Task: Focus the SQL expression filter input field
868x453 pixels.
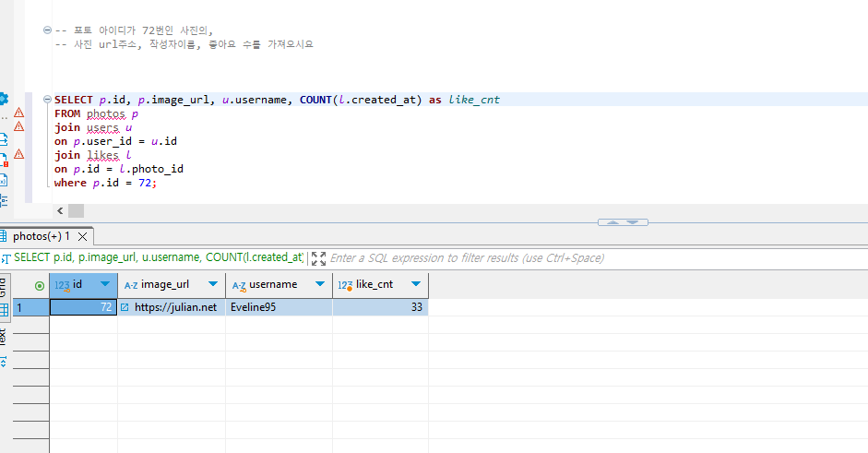Action: click(x=598, y=258)
